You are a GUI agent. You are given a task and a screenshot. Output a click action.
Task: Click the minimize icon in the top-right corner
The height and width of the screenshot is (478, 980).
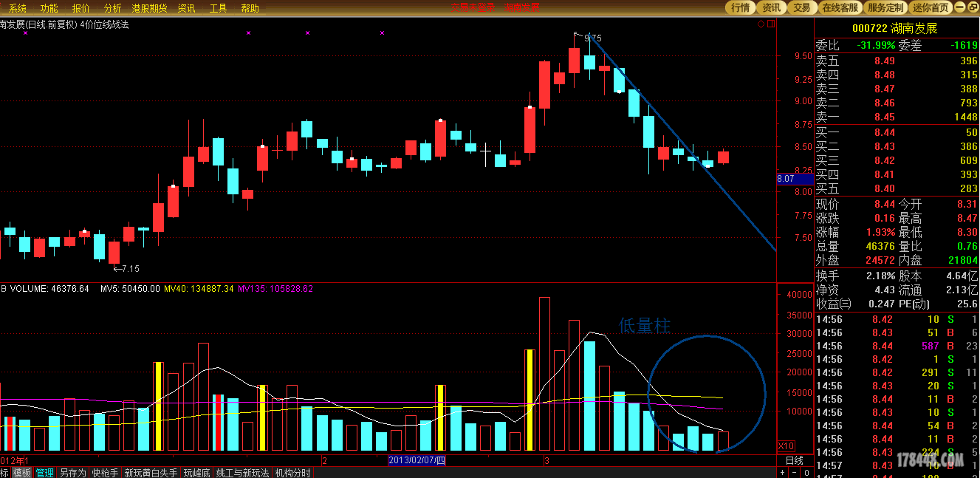click(x=959, y=7)
